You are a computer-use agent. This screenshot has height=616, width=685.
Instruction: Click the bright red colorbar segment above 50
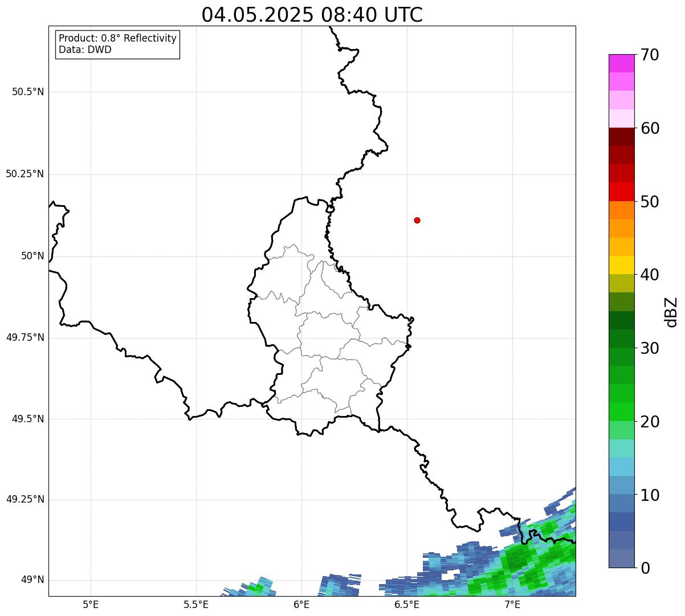click(621, 191)
